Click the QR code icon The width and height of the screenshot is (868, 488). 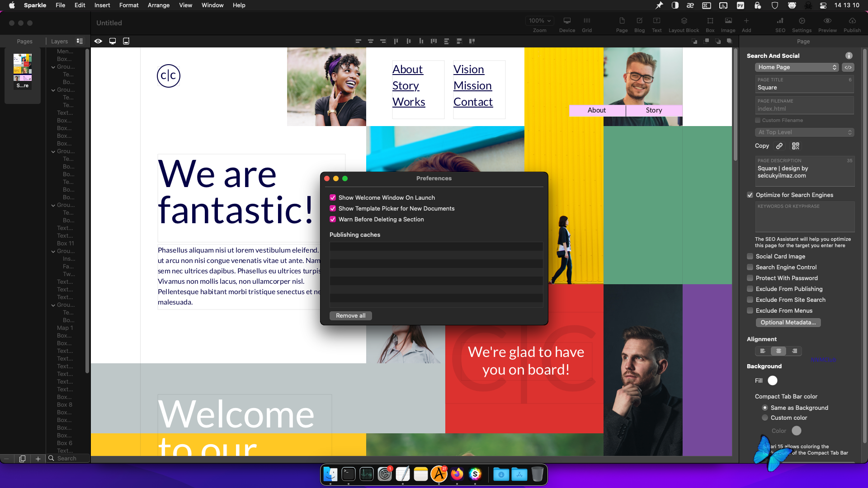click(796, 146)
